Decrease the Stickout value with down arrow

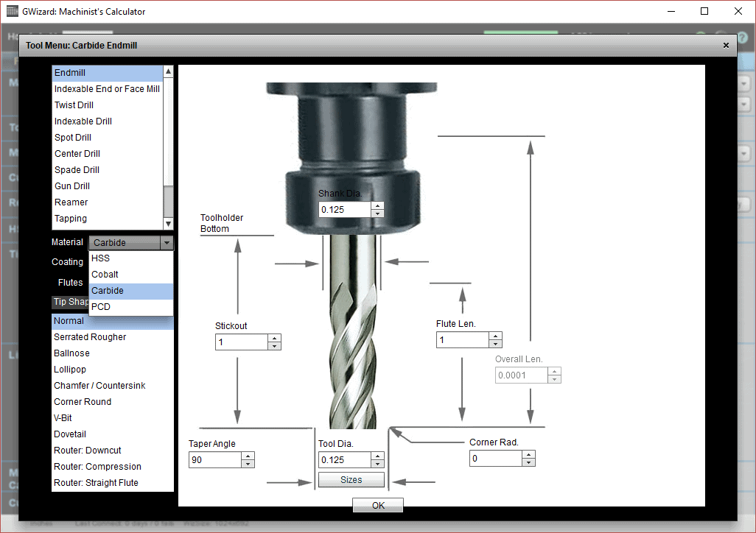[x=275, y=345]
